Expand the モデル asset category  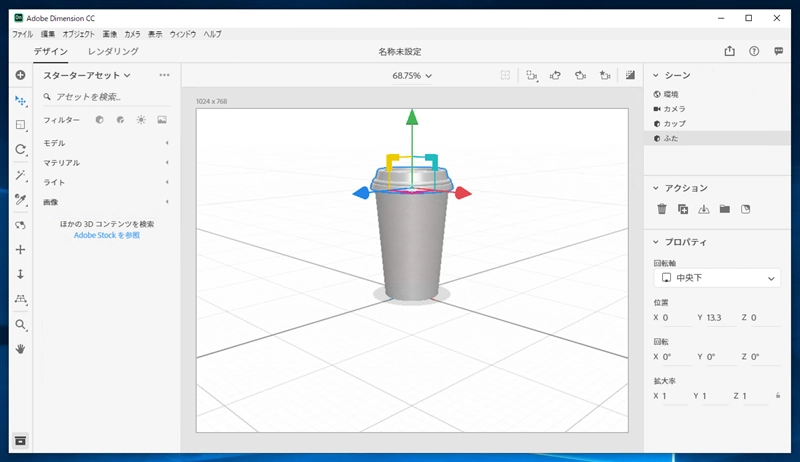pos(106,143)
